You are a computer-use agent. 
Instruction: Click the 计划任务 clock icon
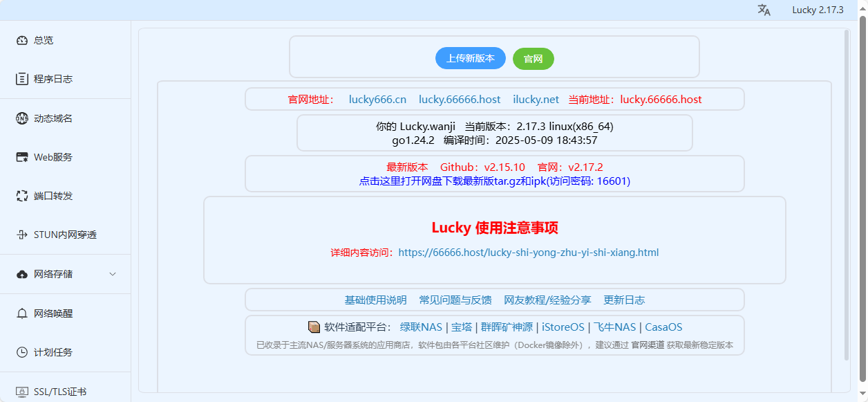21,352
